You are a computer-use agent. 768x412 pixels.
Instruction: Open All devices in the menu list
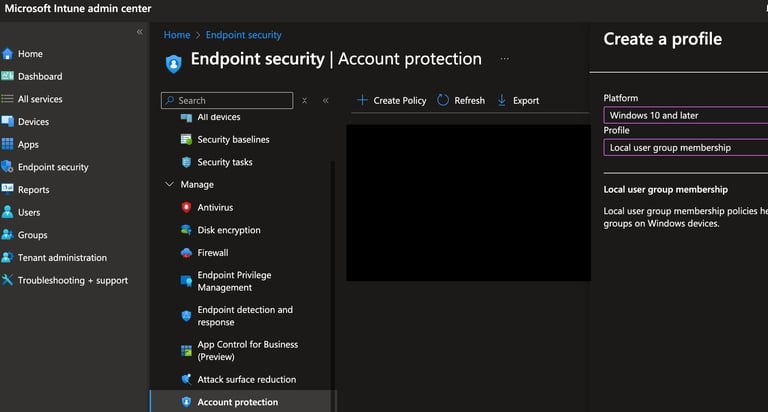(x=219, y=117)
